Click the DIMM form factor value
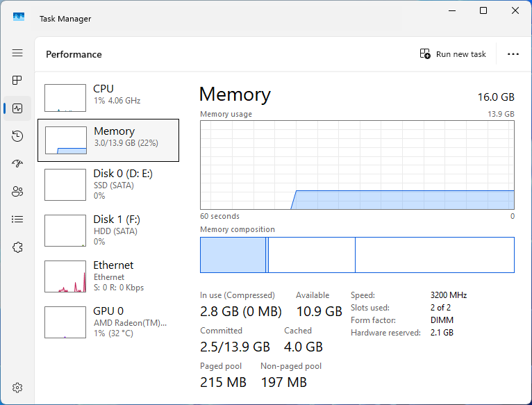The width and height of the screenshot is (532, 405). tap(442, 320)
